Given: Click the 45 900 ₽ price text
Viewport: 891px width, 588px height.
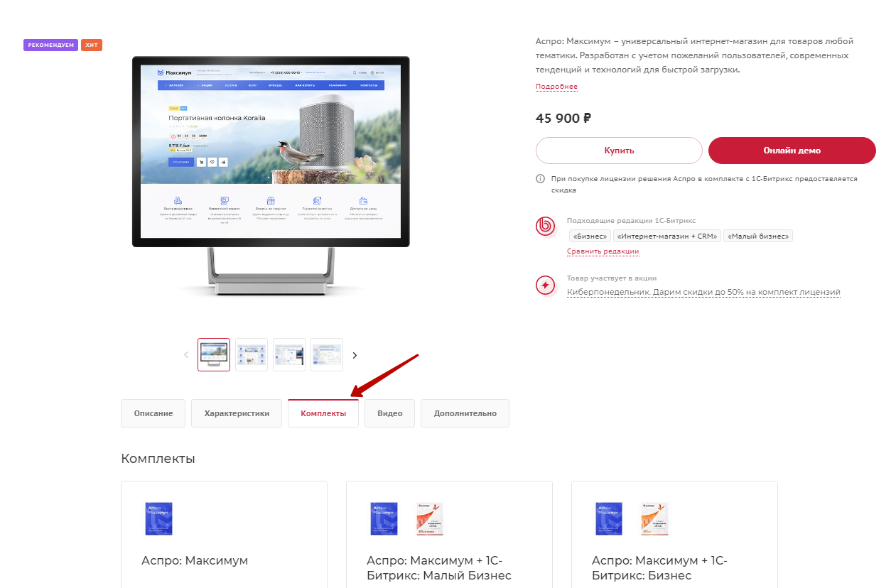Looking at the screenshot, I should point(563,119).
